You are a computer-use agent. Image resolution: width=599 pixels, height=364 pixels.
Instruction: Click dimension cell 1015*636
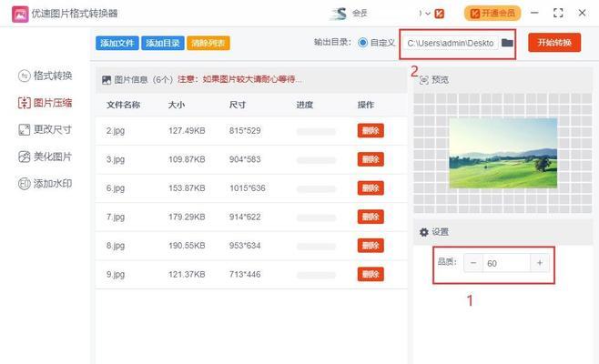(248, 188)
